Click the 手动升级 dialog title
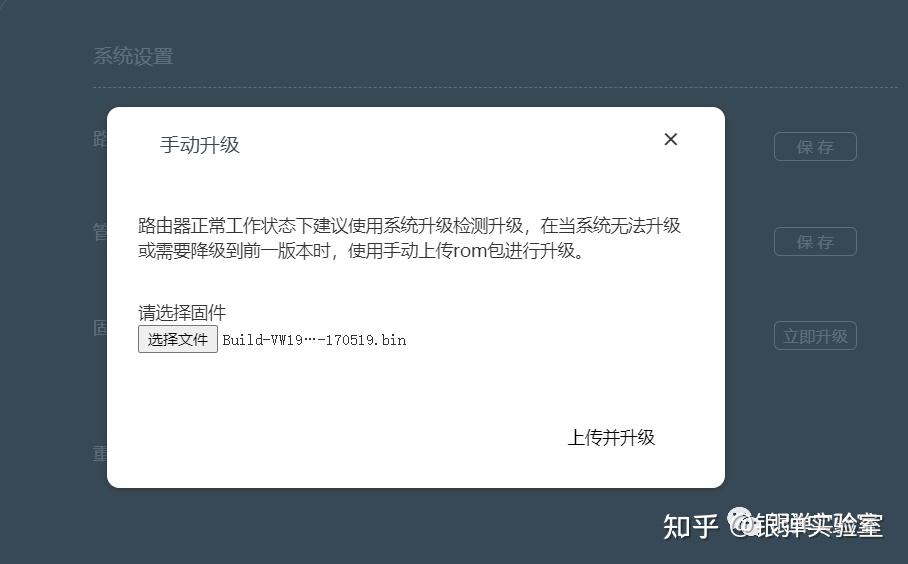 (x=200, y=145)
